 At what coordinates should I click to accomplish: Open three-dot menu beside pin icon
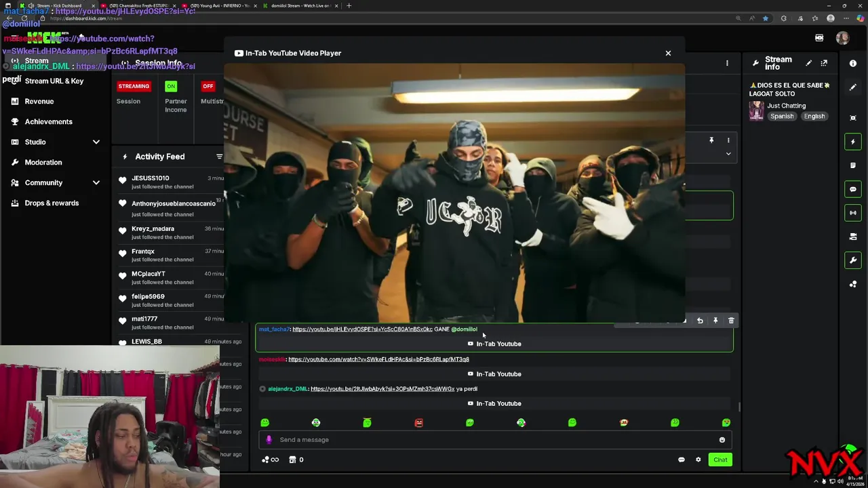(x=728, y=140)
